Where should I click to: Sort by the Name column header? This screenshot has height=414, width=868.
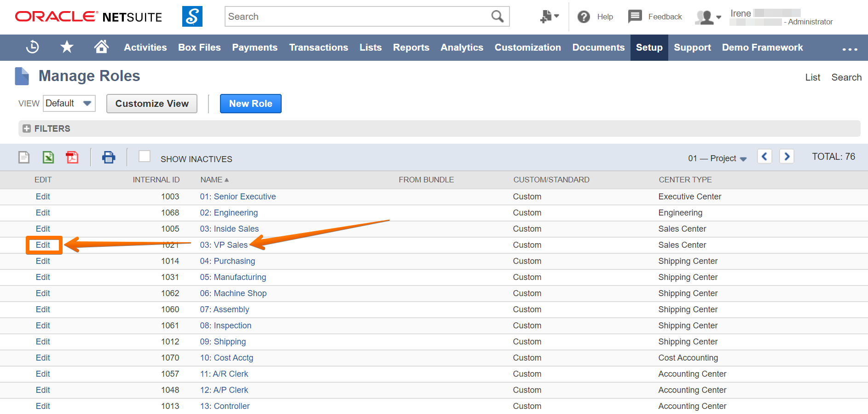[x=214, y=180]
